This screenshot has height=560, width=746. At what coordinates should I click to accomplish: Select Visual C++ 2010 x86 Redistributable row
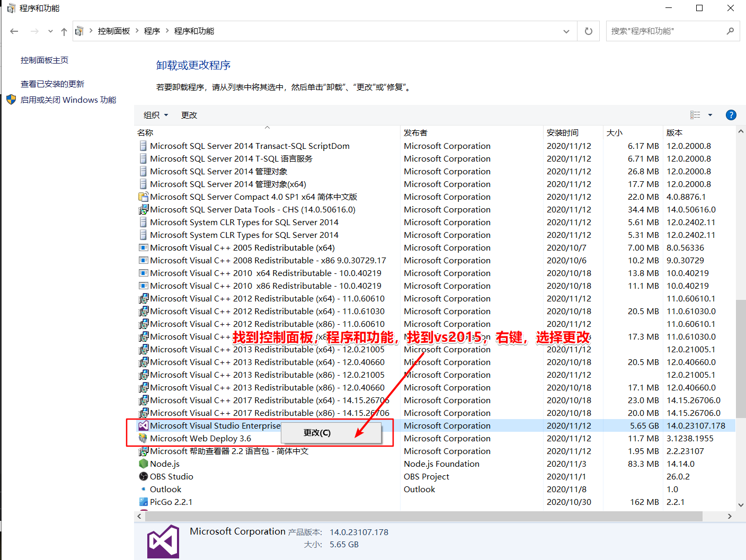click(x=436, y=286)
